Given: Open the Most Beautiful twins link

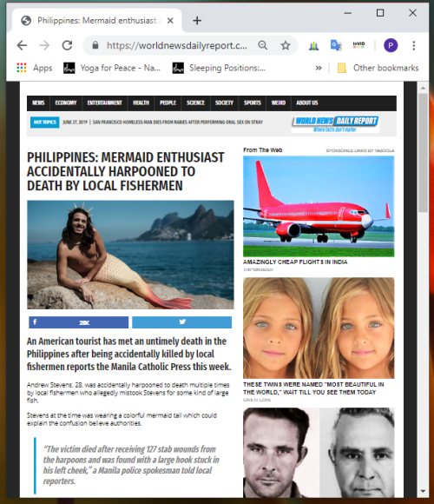Looking at the screenshot, I should pyautogui.click(x=313, y=388).
